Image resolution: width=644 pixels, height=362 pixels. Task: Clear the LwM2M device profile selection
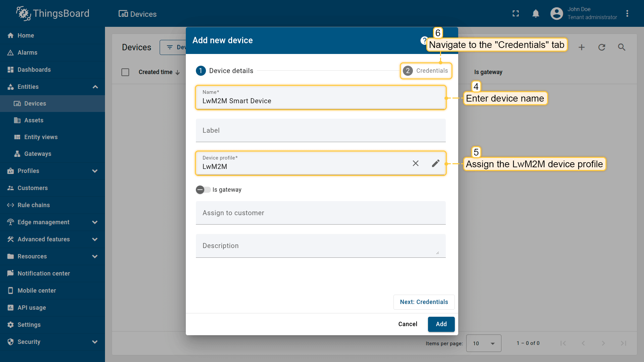point(416,163)
